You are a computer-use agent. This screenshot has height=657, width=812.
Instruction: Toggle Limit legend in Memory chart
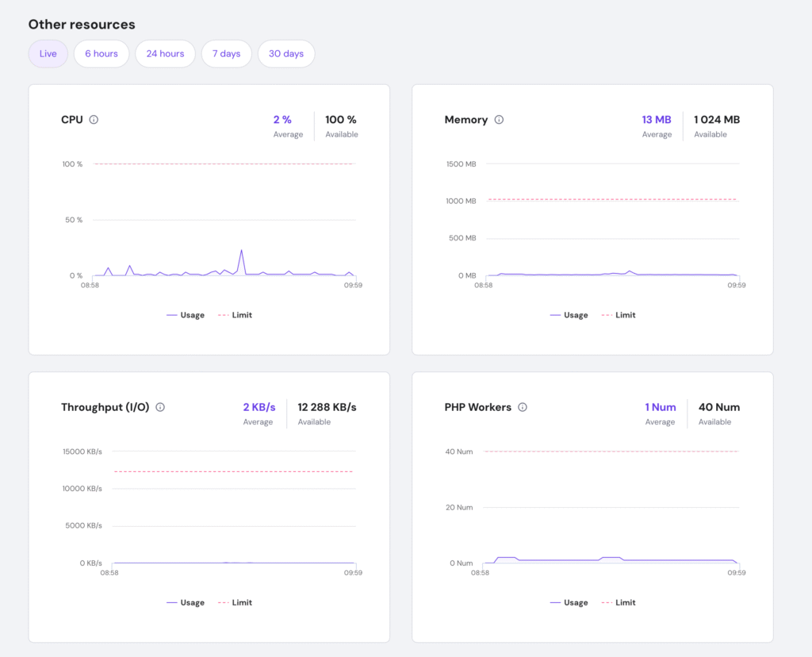click(619, 315)
